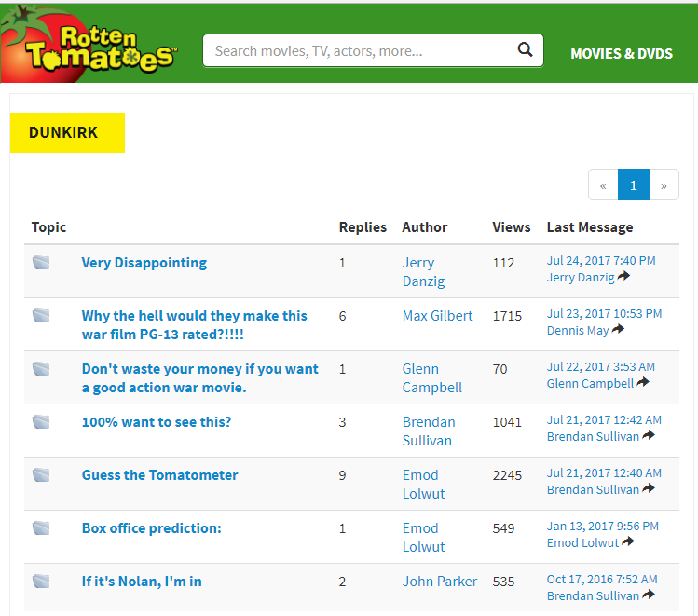Click Emod Lolwut in Last Message column
This screenshot has width=698, height=616.
pos(582,542)
